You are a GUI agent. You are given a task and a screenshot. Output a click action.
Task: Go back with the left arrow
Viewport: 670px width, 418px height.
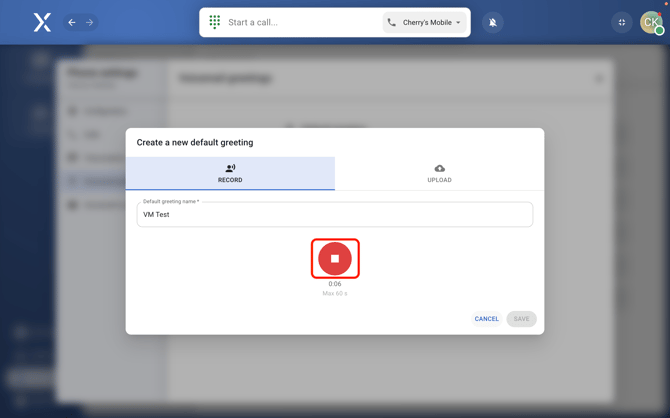[x=72, y=22]
